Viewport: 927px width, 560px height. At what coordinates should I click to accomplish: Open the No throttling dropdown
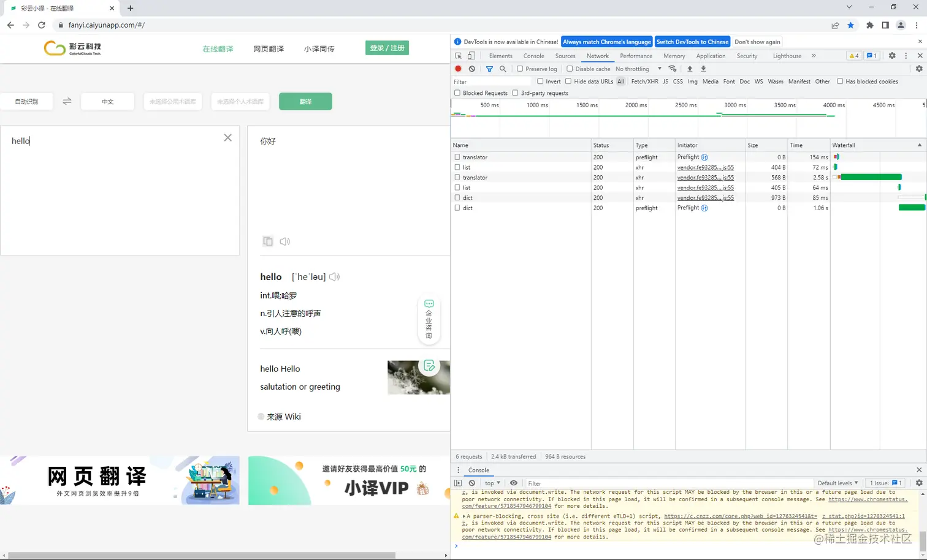pyautogui.click(x=638, y=69)
